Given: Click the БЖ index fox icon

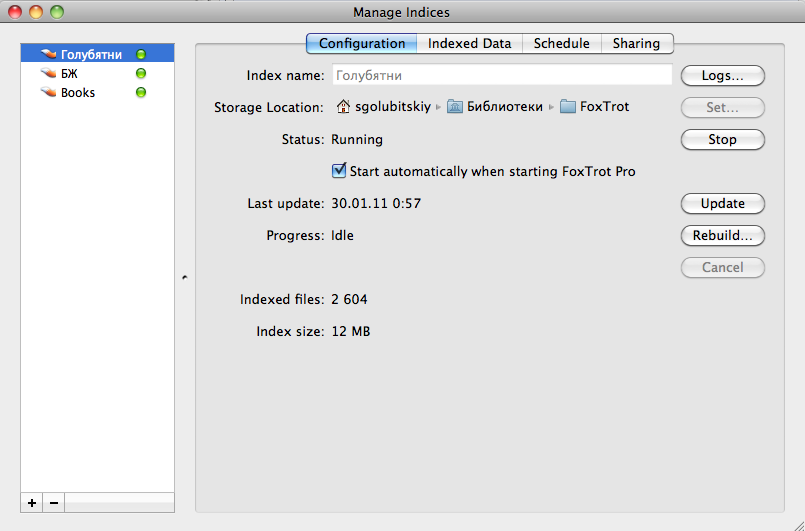Looking at the screenshot, I should (x=48, y=74).
